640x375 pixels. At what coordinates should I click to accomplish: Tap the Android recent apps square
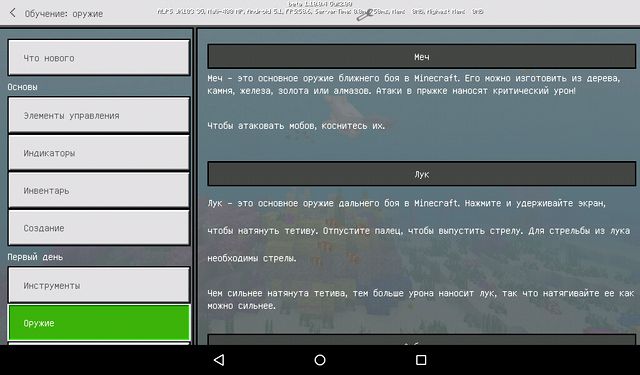click(421, 359)
